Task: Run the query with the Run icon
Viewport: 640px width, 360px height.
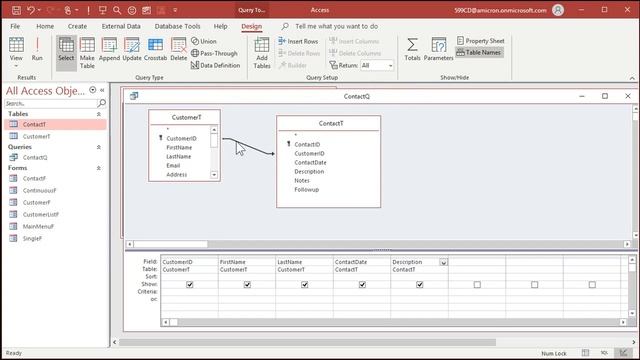Action: (x=37, y=49)
